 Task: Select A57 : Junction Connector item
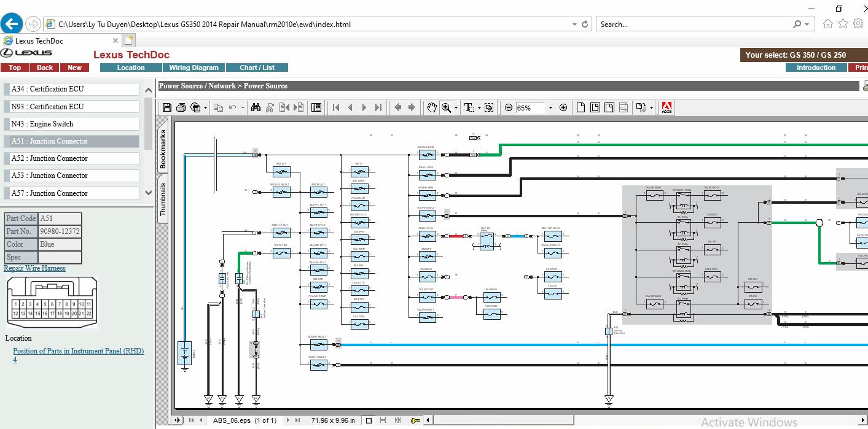point(72,193)
